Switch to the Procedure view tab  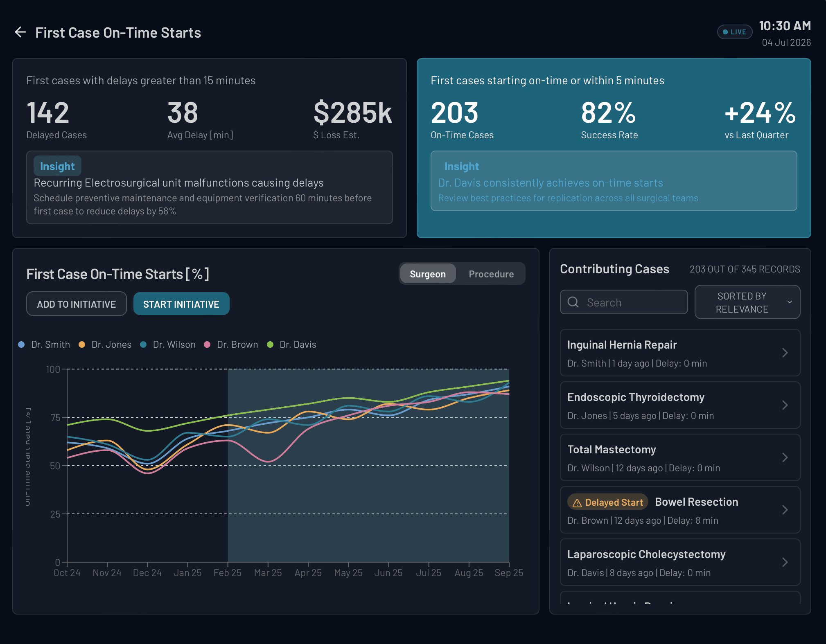[491, 273]
